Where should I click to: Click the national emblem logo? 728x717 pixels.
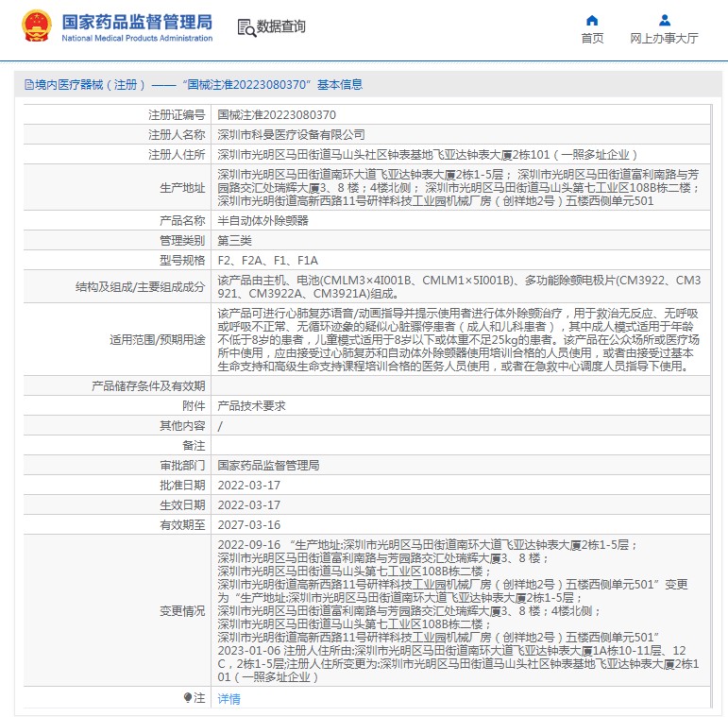click(37, 26)
